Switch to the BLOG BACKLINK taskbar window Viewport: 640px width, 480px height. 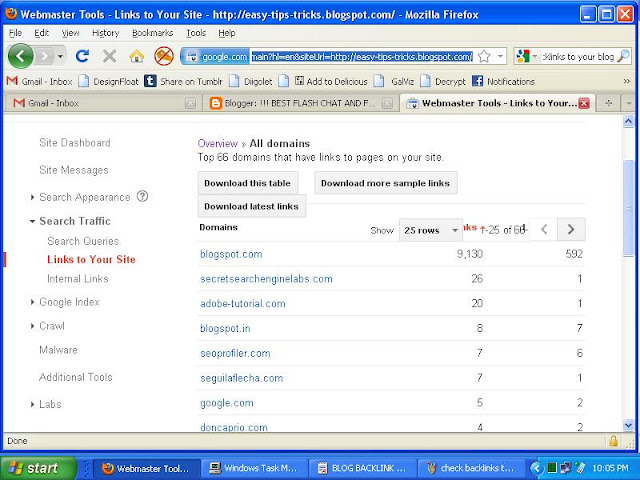363,468
